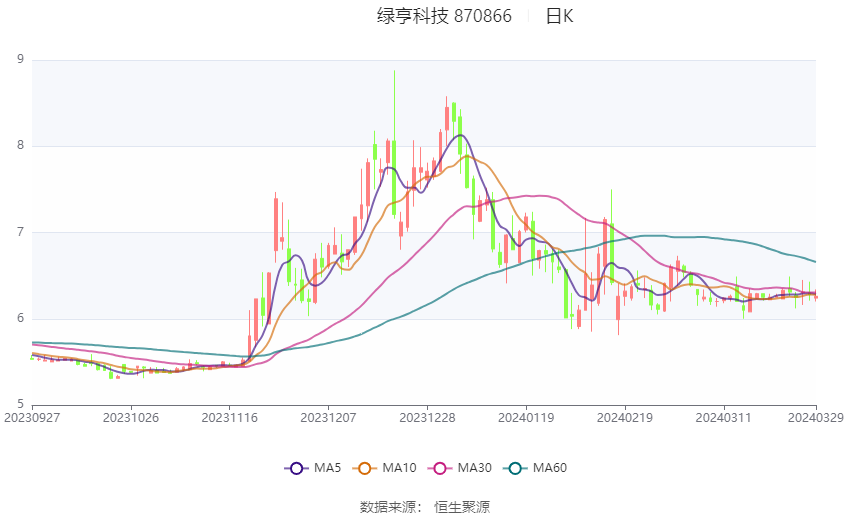Screen dimensions: 850x517
Task: Click x-axis date label 20240119
Action: (x=526, y=418)
